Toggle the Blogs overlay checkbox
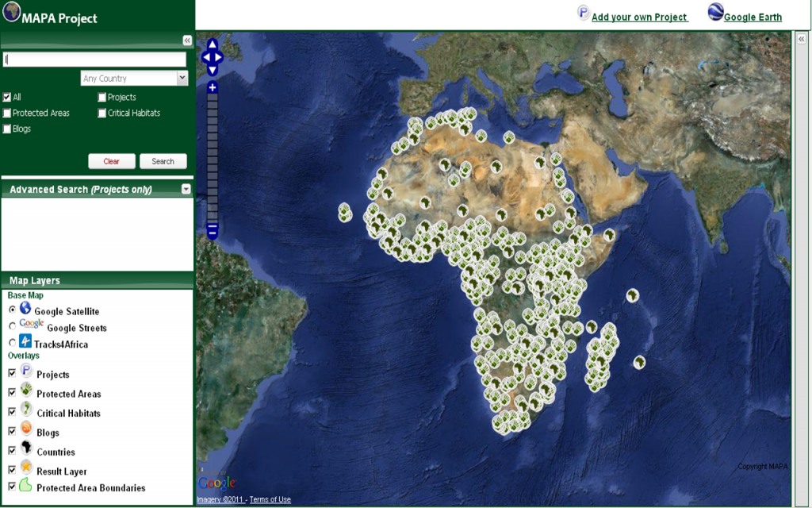This screenshot has width=812, height=508. pyautogui.click(x=12, y=431)
